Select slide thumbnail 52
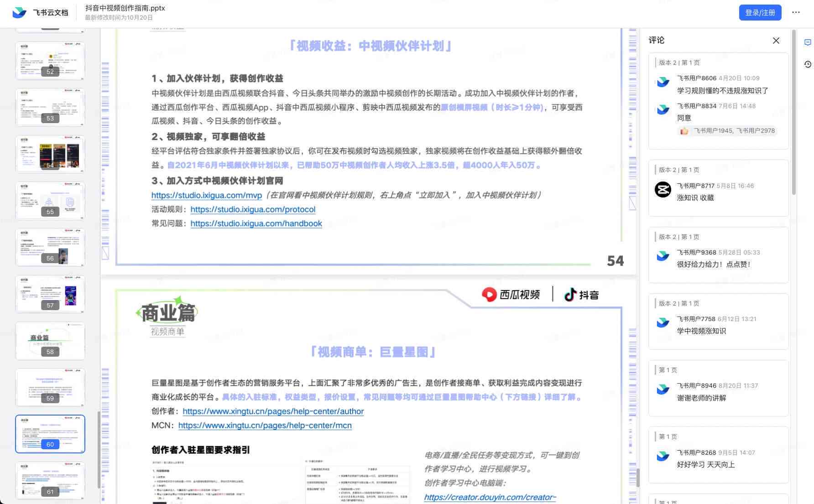This screenshot has width=814, height=504. (x=50, y=61)
